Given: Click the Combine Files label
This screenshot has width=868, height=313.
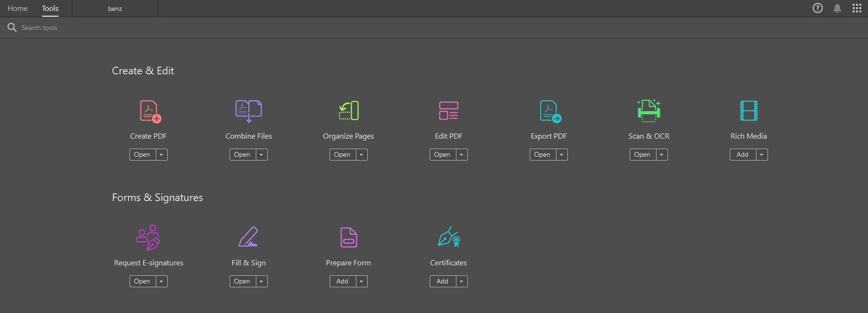Looking at the screenshot, I should (x=249, y=136).
